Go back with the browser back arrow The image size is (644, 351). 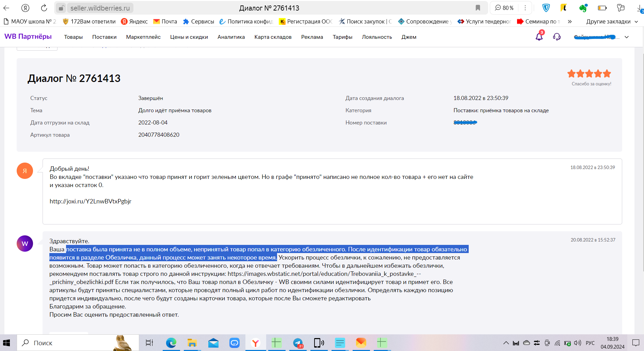pyautogui.click(x=6, y=8)
